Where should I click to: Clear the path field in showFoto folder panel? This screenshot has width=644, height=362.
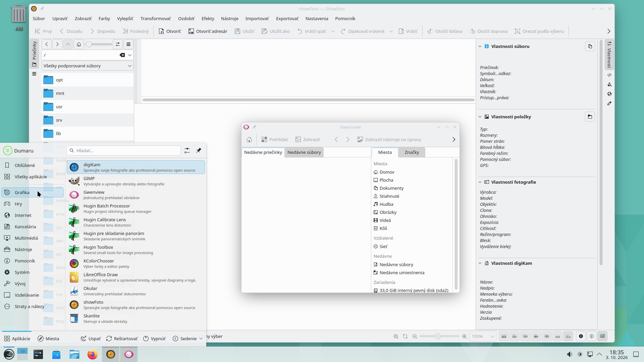click(122, 55)
